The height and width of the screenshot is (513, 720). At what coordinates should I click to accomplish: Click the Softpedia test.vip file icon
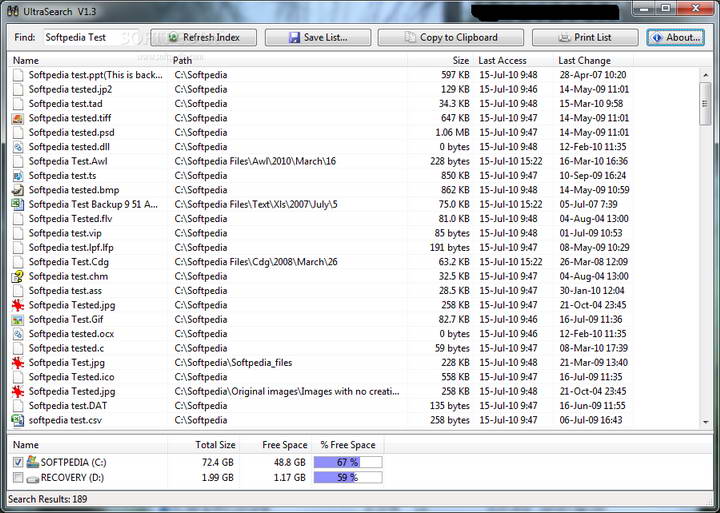pyautogui.click(x=18, y=233)
